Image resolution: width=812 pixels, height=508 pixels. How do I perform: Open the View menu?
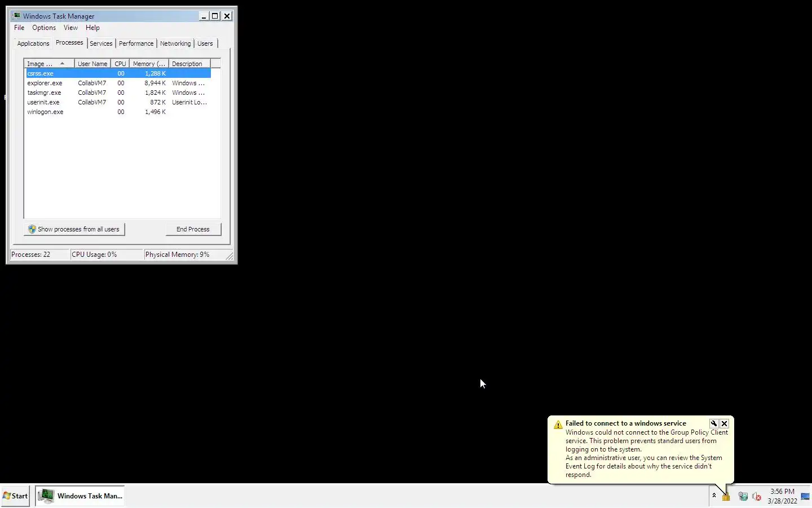click(70, 28)
